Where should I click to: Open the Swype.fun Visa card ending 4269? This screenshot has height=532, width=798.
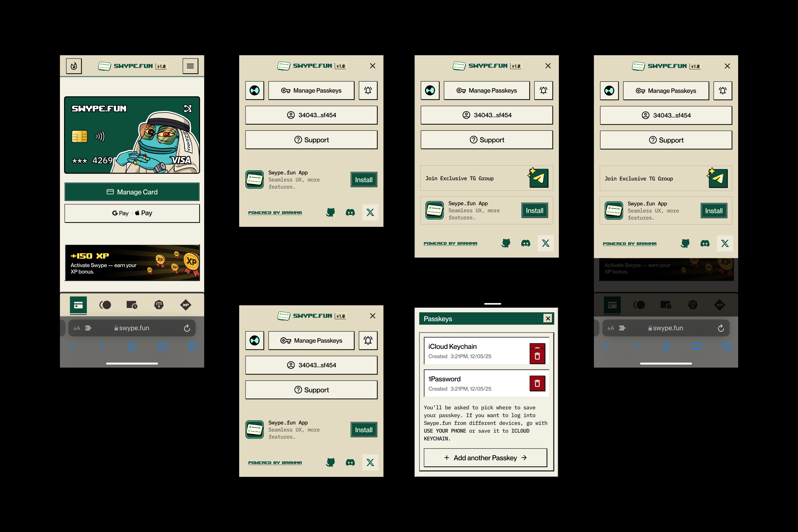click(132, 135)
